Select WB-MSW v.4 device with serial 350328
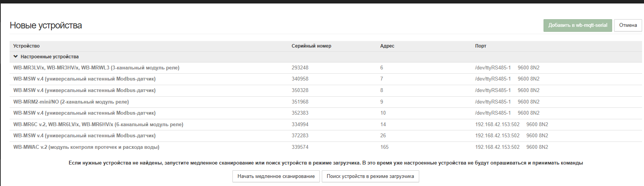Image resolution: width=644 pixels, height=186 pixels. (x=84, y=91)
